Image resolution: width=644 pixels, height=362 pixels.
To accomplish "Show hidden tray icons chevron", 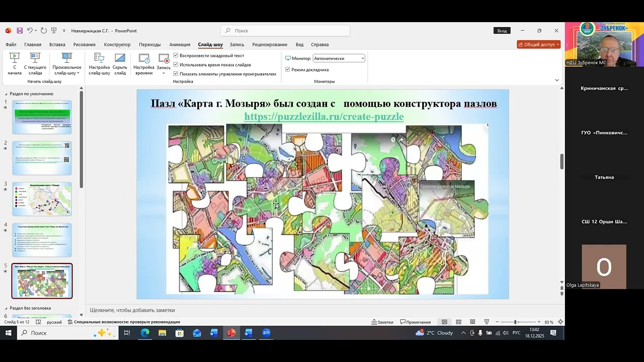I will click(463, 333).
